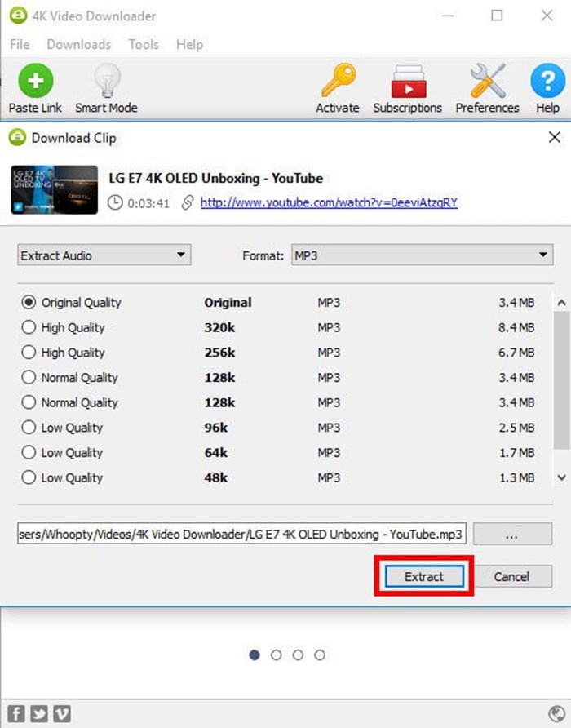
Task: Open the YouTube video URL link
Action: point(329,202)
